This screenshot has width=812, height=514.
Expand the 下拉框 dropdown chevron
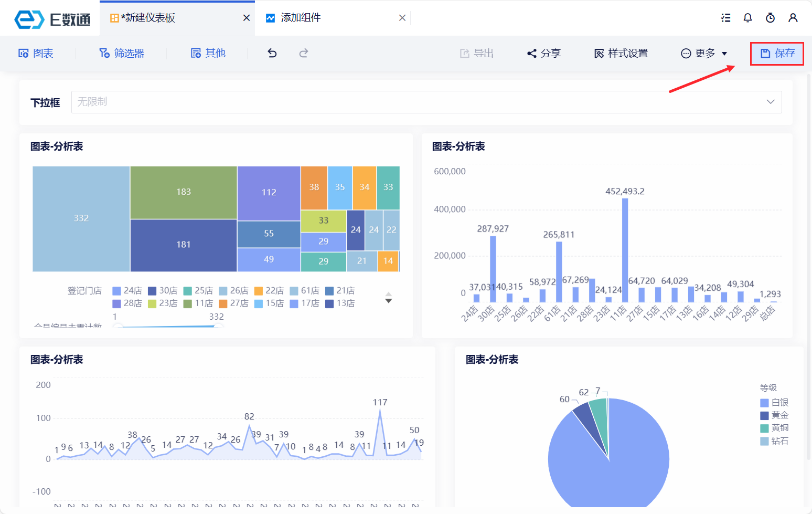[771, 102]
